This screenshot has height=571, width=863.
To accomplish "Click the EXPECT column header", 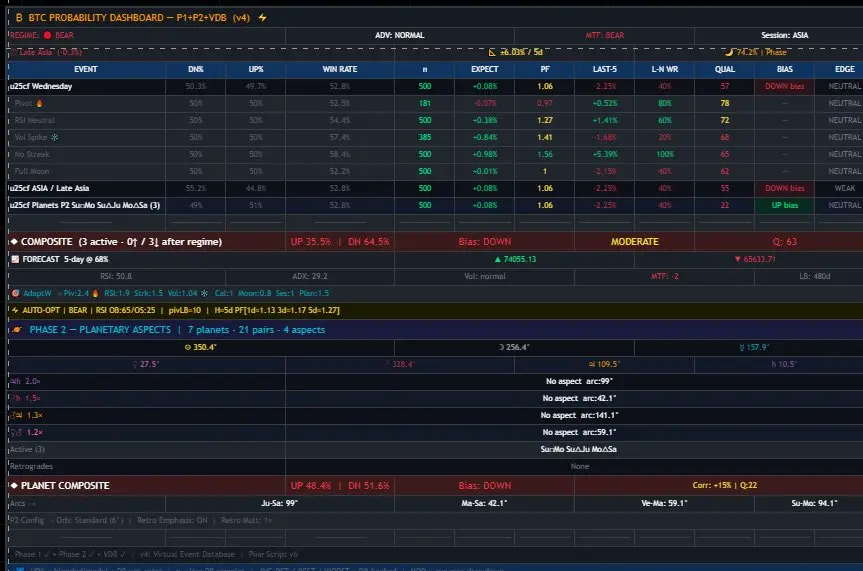I will 484,69.
